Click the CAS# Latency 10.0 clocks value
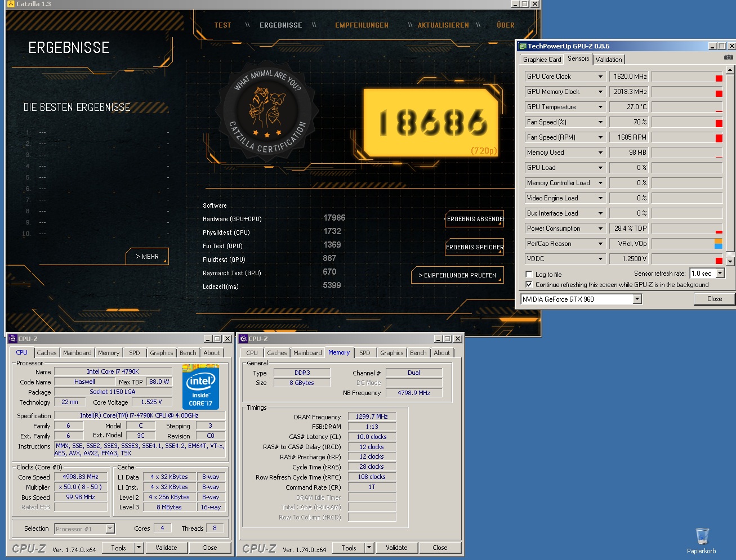 372,437
